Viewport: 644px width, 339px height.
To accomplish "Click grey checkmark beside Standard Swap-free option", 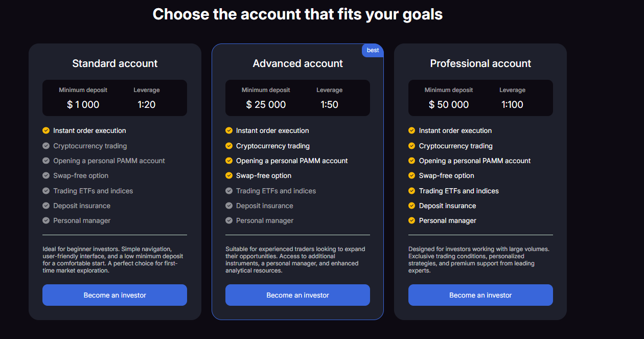I will [x=46, y=175].
